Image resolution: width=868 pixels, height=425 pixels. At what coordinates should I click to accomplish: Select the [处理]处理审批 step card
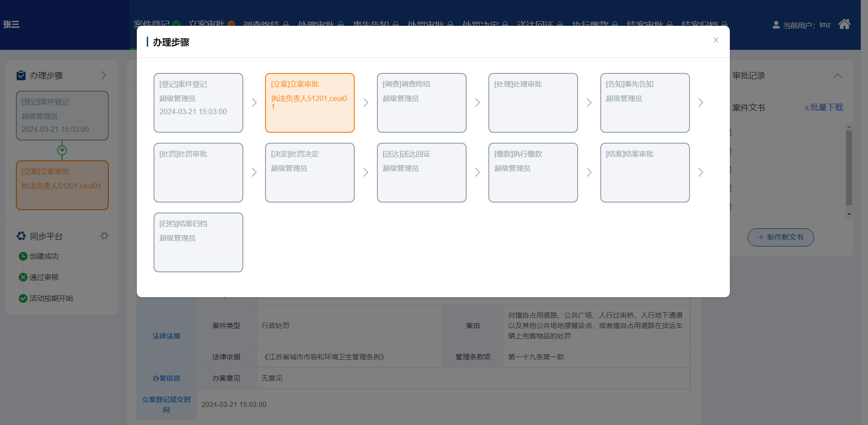tap(533, 103)
